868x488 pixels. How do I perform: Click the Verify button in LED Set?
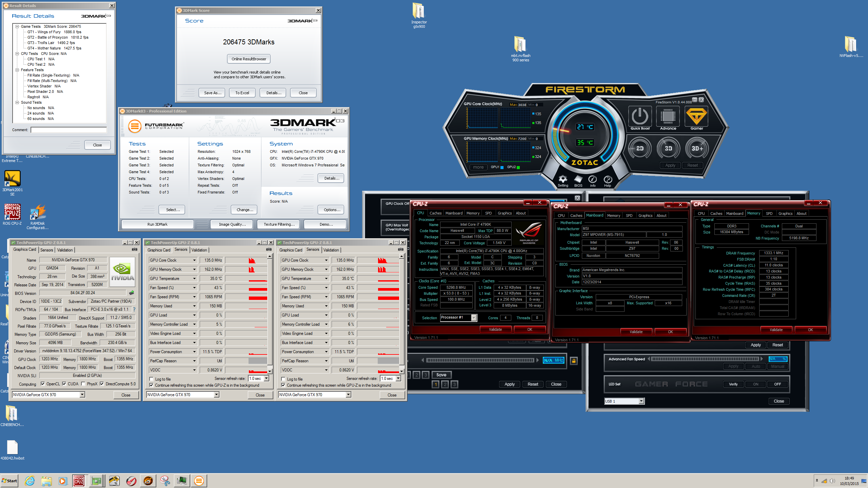click(733, 384)
